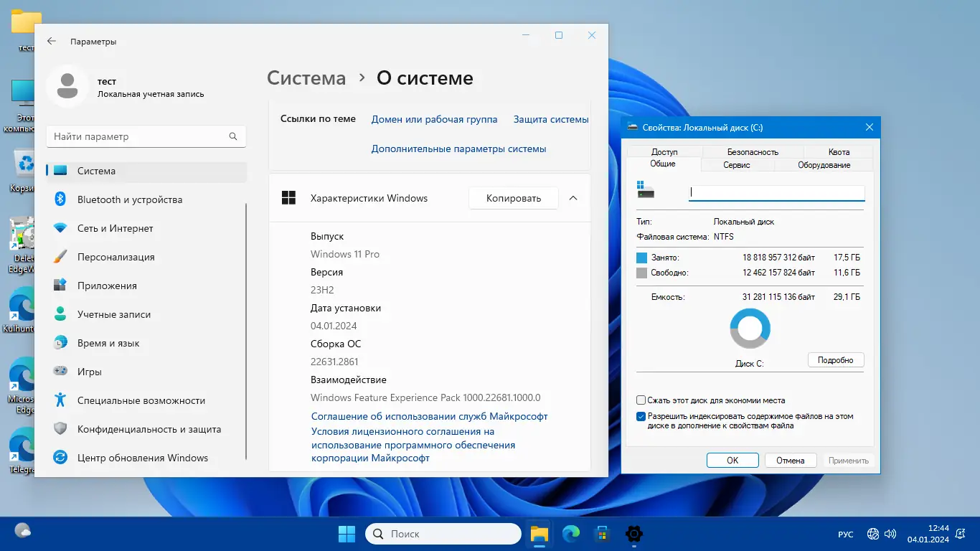Click the gray Свободно color square

[x=641, y=273]
